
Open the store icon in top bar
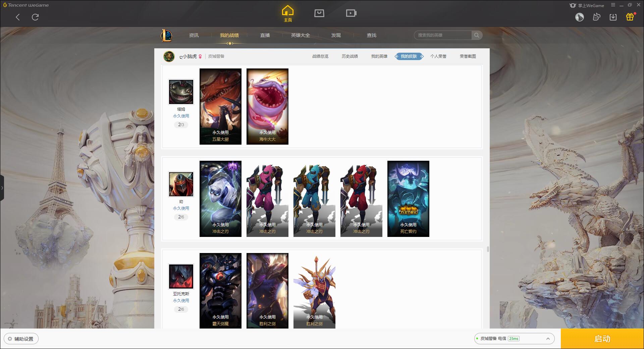pyautogui.click(x=319, y=13)
